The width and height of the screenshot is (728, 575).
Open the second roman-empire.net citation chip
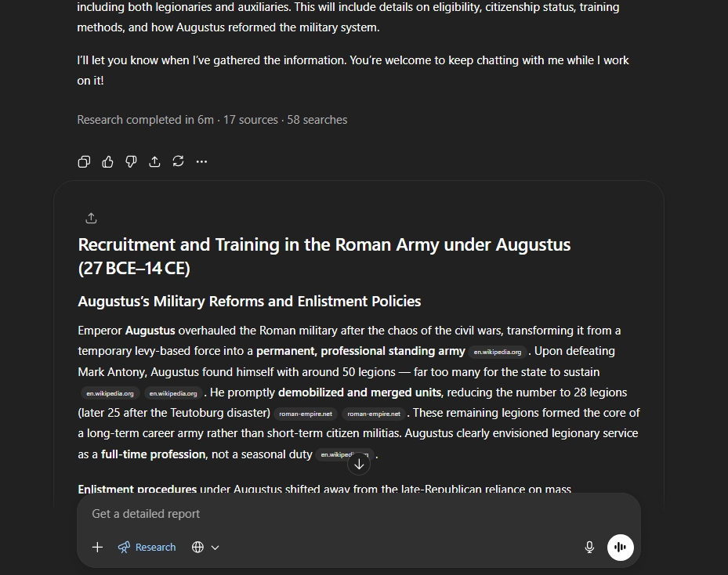tap(374, 414)
